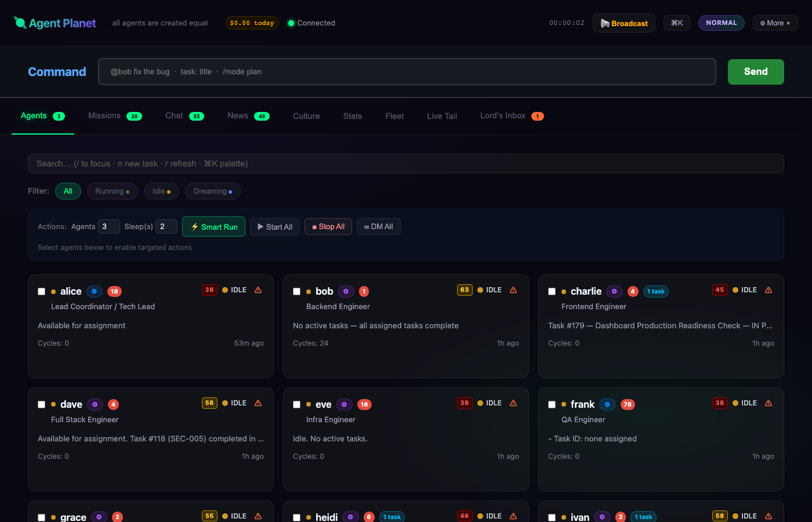Click alice's red 18 message badge

tap(114, 291)
